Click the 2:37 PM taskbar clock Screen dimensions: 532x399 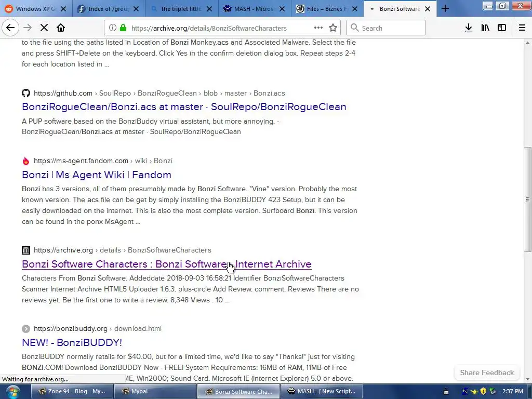(x=513, y=391)
